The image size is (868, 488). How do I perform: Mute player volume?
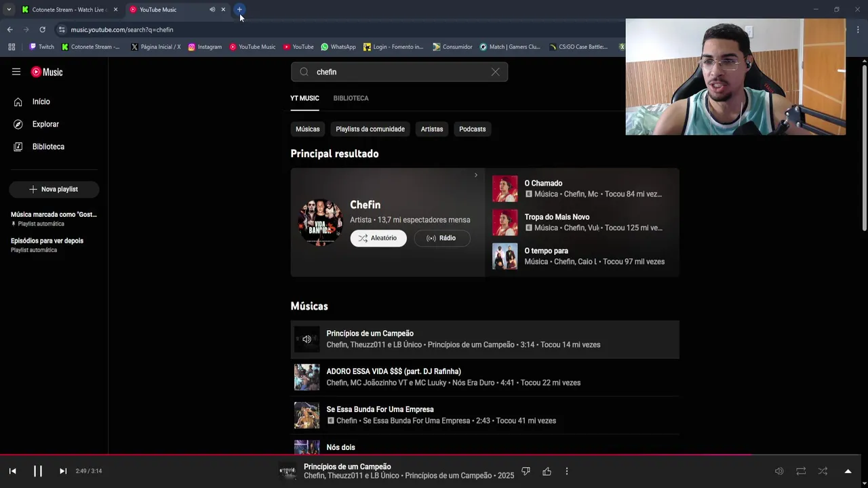coord(779,471)
